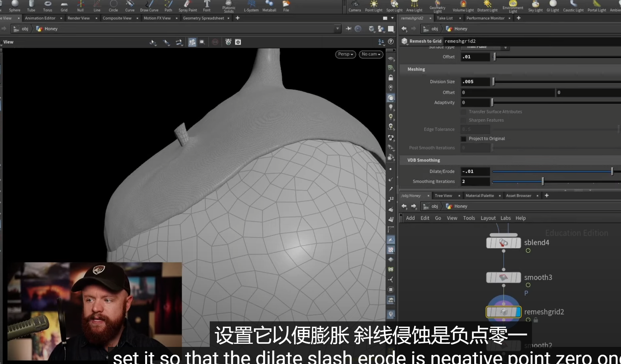621x364 pixels.
Task: Click the sblend4 node in network
Action: [503, 243]
